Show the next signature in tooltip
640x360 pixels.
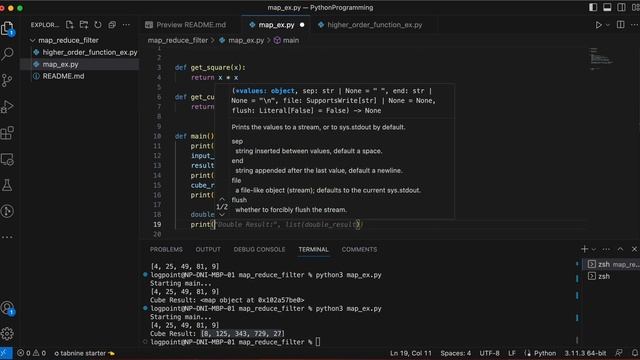pyautogui.click(x=222, y=215)
